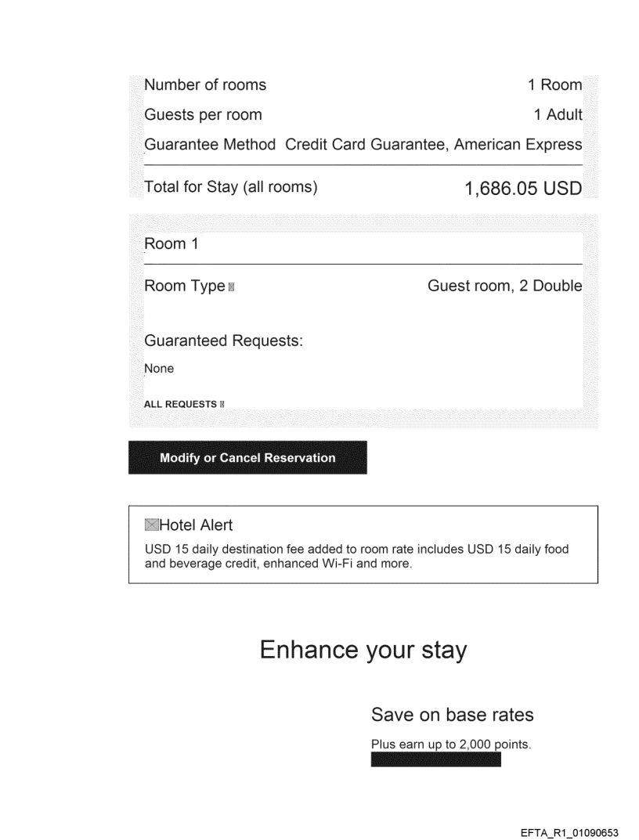Viewport: 639px width, 840px height.
Task: Click the Guaranteed Requests heading
Action: coord(223,341)
